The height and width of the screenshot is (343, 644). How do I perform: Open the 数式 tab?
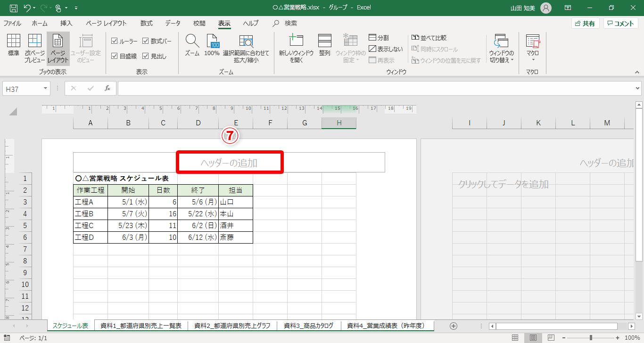[x=147, y=23]
